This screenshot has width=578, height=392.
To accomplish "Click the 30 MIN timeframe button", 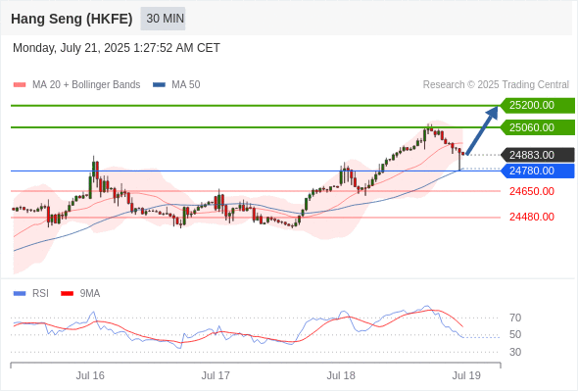I will tap(163, 19).
